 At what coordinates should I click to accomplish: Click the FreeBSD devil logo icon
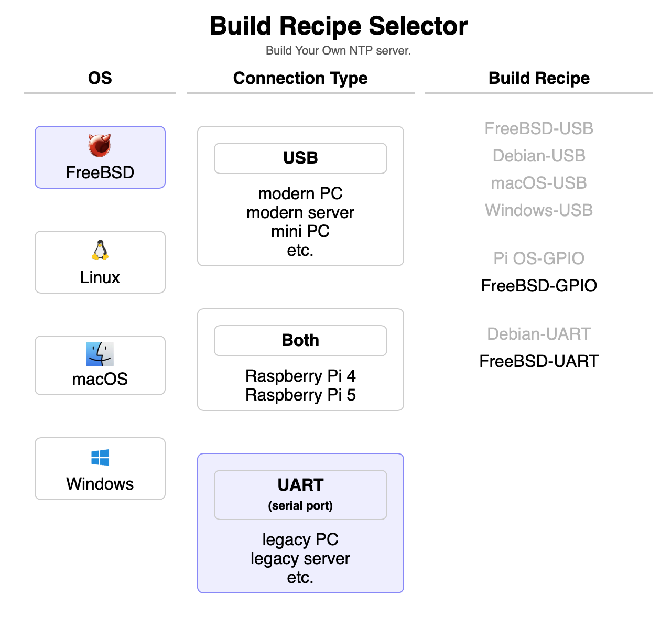pyautogui.click(x=100, y=145)
